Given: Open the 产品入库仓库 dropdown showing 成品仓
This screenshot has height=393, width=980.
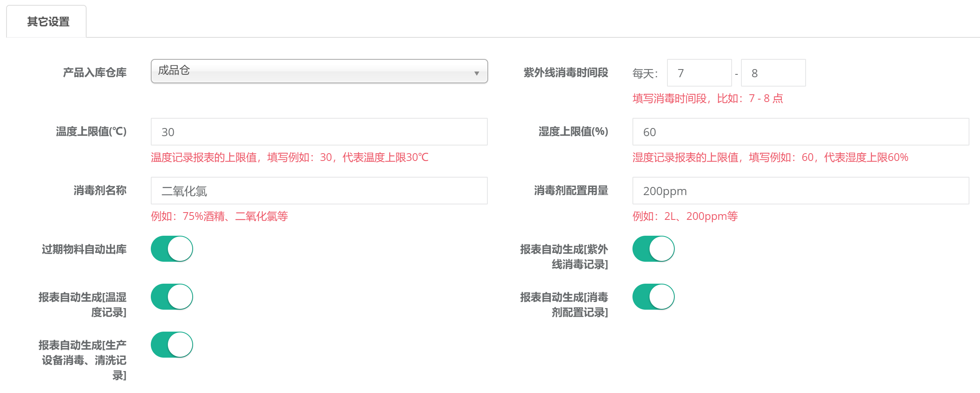Looking at the screenshot, I should tap(319, 71).
